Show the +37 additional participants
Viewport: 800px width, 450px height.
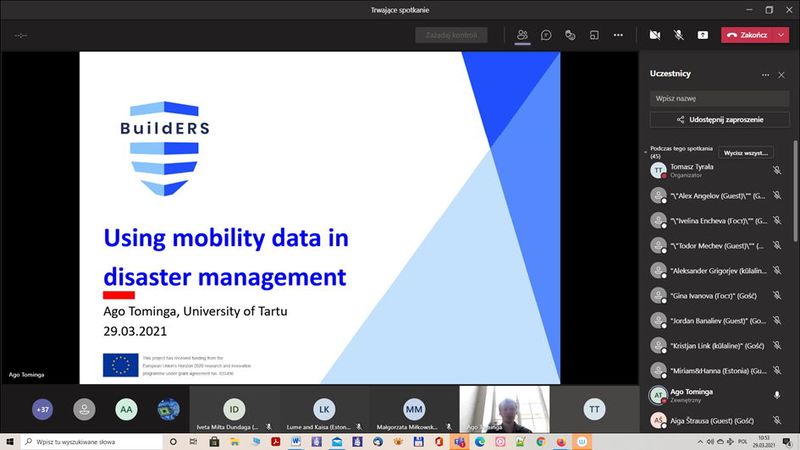point(42,409)
